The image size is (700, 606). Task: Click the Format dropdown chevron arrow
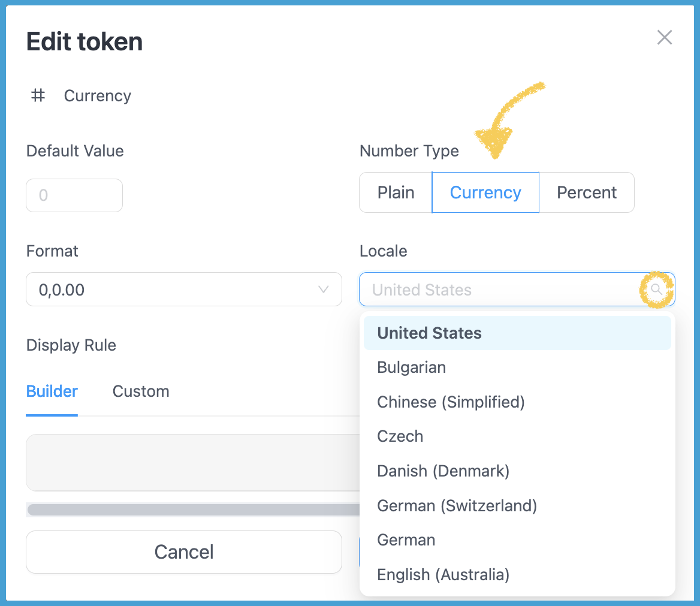[324, 290]
